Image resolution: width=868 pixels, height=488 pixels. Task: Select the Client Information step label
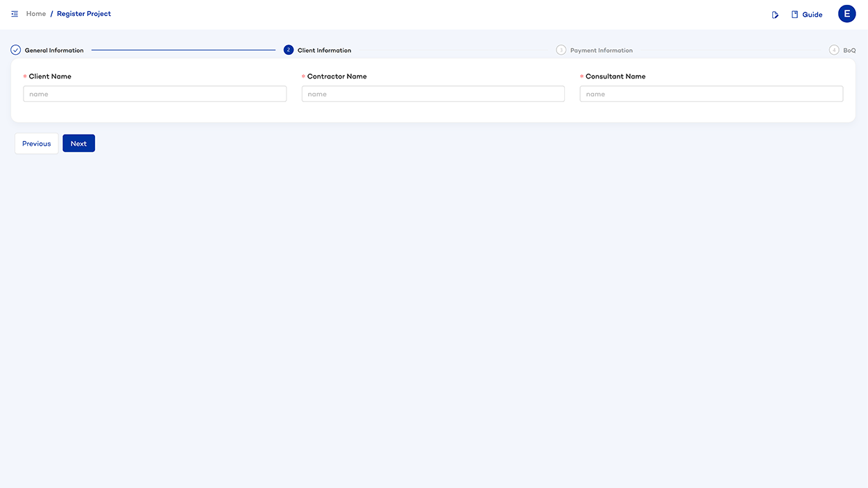coord(324,51)
